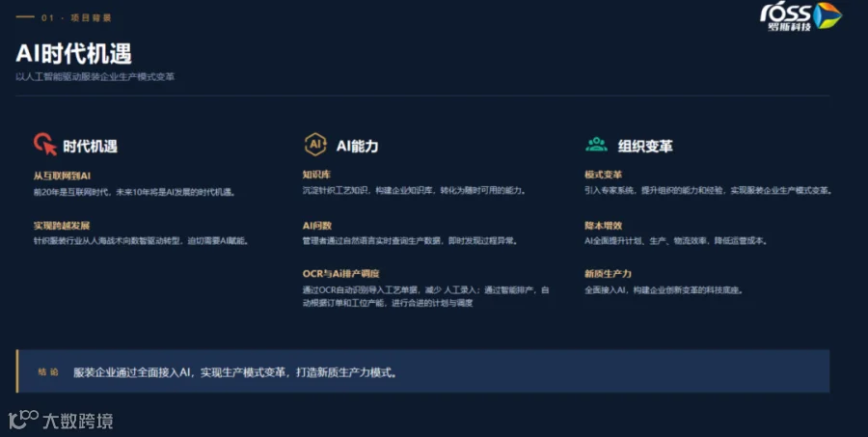Image resolution: width=868 pixels, height=437 pixels.
Task: Select the subheading AI问数
Action: pos(317,226)
